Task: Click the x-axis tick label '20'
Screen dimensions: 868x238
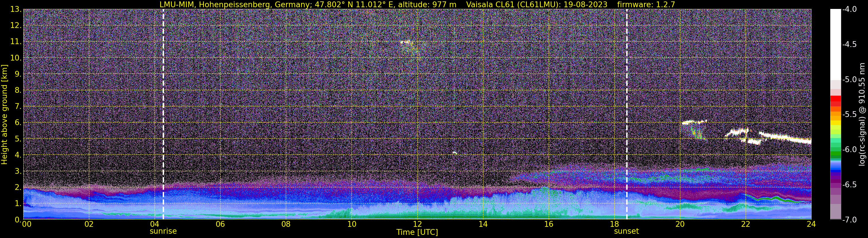Action: coord(680,224)
